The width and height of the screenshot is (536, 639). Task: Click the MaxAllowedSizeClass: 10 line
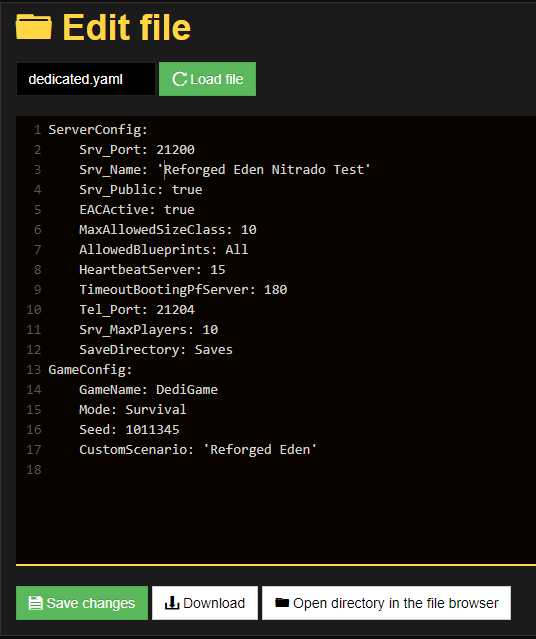click(x=168, y=229)
